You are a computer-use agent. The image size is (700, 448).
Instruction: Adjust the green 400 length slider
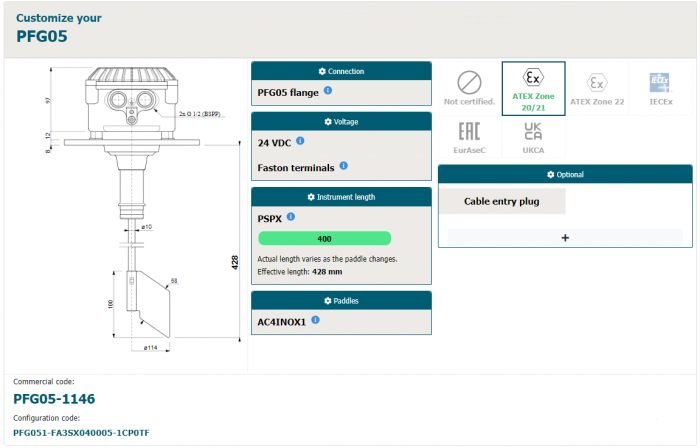pos(324,239)
